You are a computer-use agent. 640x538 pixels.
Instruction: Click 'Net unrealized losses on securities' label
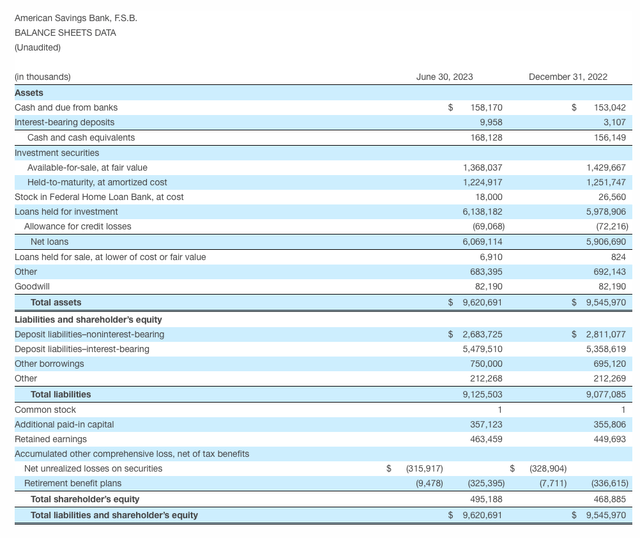(93, 468)
